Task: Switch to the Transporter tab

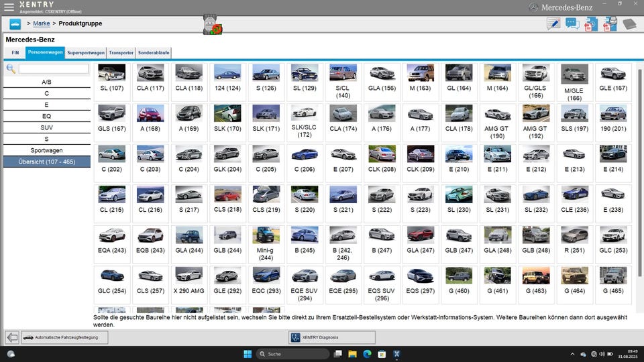Action: click(121, 53)
